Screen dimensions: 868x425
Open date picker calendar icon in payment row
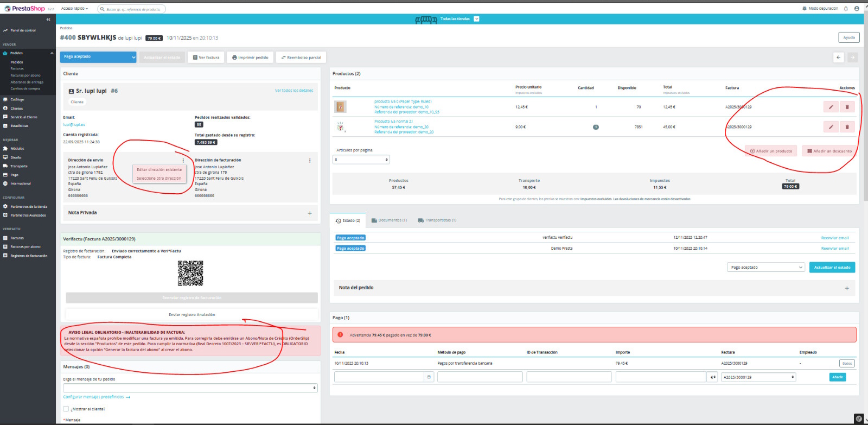point(429,377)
